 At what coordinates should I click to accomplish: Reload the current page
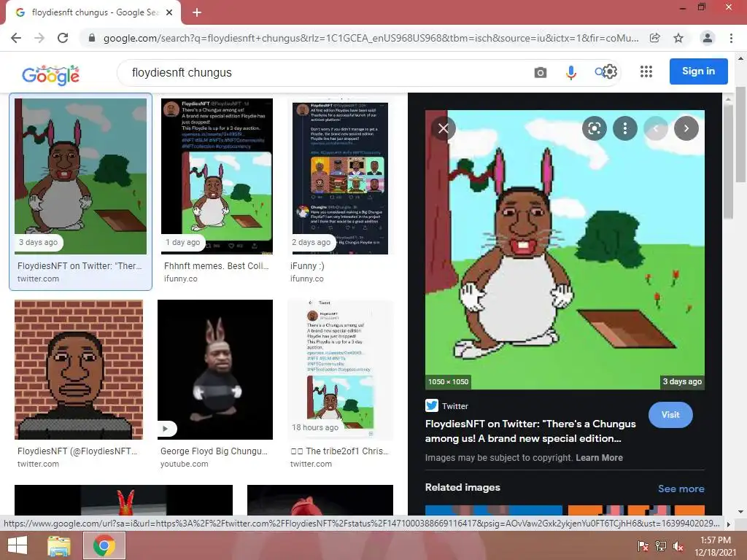[x=63, y=38]
